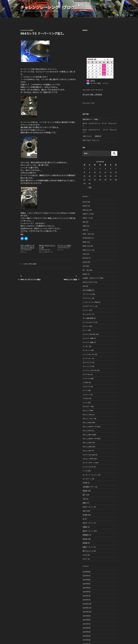Click the チャレンジレーシング ブログ site title

[x=47, y=7]
